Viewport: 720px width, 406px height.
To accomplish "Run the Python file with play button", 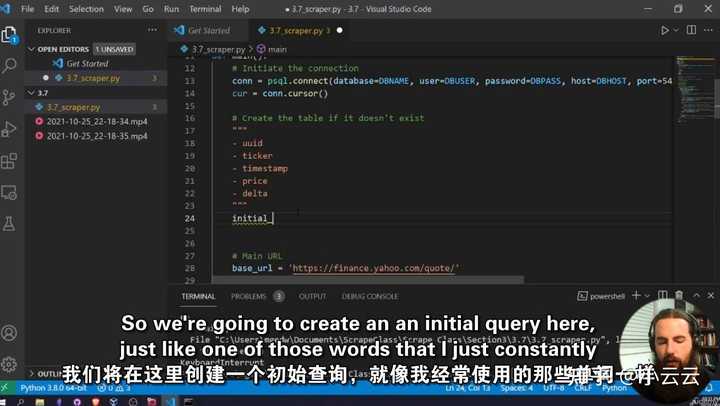I will click(x=664, y=30).
